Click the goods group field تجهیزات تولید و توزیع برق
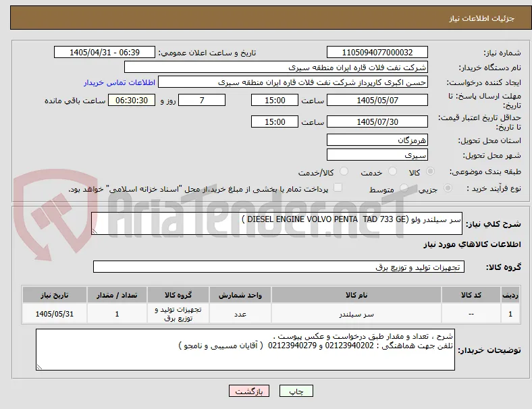532x409 pixels. pyautogui.click(x=279, y=267)
